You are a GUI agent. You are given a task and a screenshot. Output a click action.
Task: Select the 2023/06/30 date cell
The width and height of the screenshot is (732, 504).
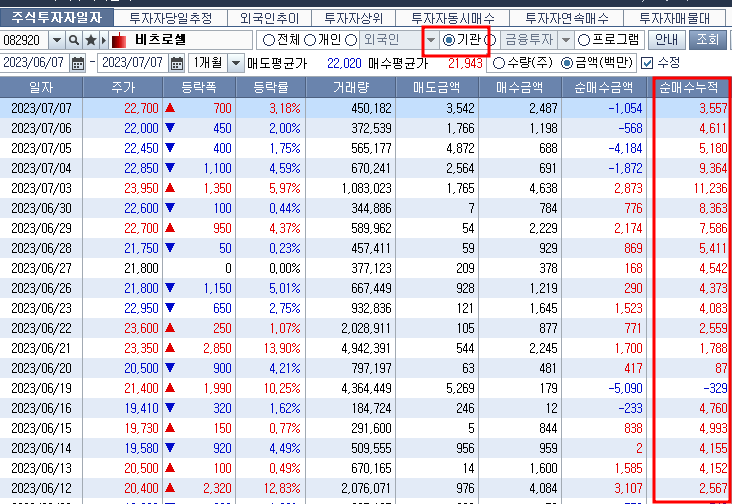click(x=41, y=209)
